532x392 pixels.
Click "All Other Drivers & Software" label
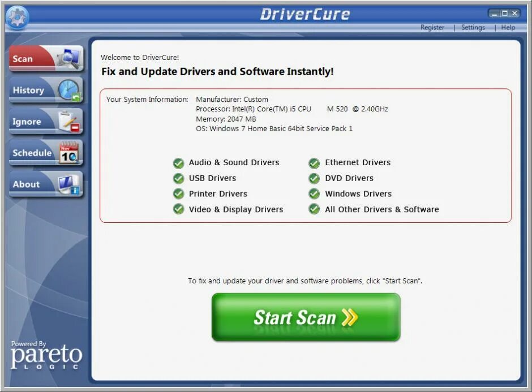(x=382, y=209)
